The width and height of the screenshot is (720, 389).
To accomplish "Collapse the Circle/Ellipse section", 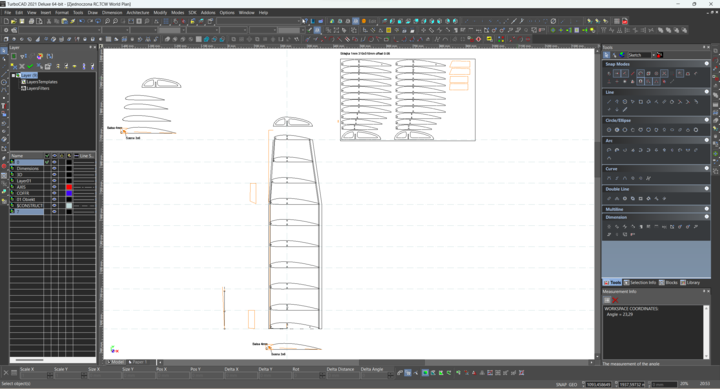I will point(707,120).
